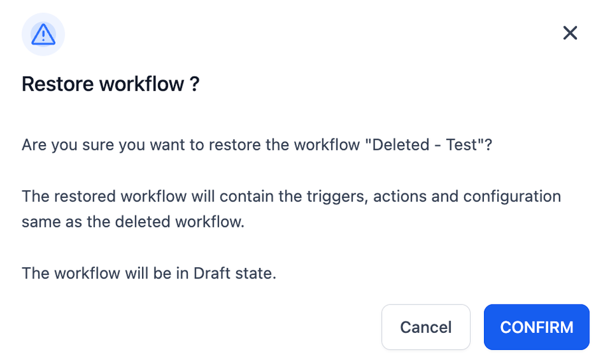Viewport: 610px width, 364px height.
Task: Click the "Restore workflow ?" heading
Action: pyautogui.click(x=110, y=84)
